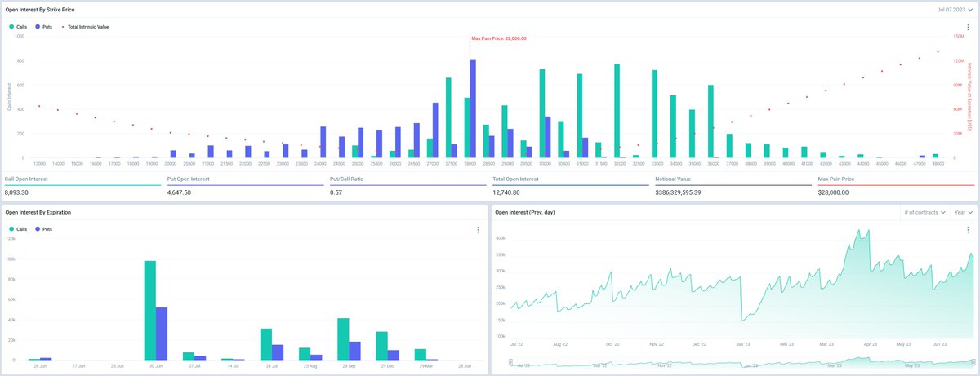Toggle the Calls series in the Expiration chart legend
The width and height of the screenshot is (980, 376).
coord(18,230)
